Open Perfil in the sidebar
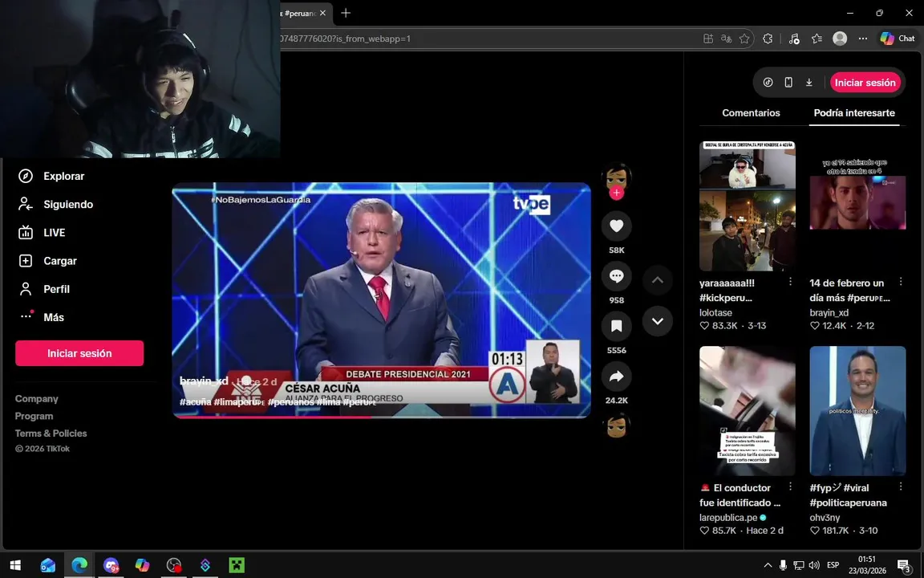Screen dimensions: 924x578 click(x=44, y=289)
